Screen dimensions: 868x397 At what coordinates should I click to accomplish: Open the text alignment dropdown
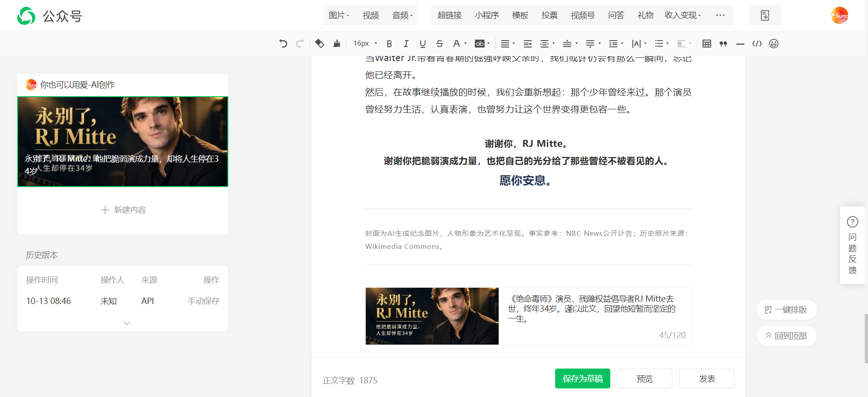508,43
